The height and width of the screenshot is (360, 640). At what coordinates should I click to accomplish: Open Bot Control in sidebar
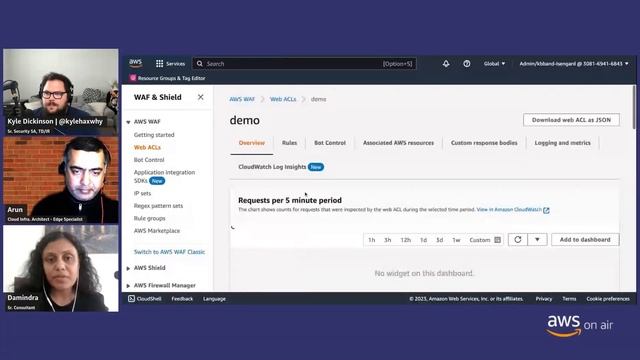tap(149, 160)
